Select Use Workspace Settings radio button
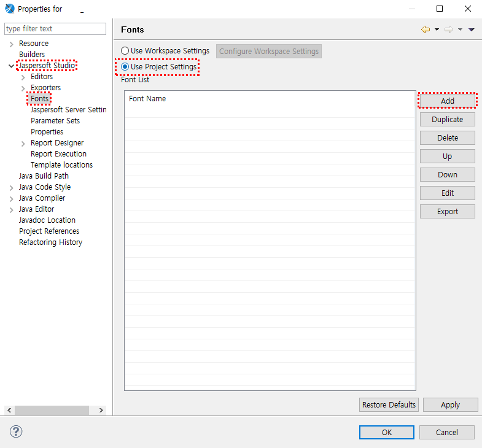482x448 pixels. point(125,51)
